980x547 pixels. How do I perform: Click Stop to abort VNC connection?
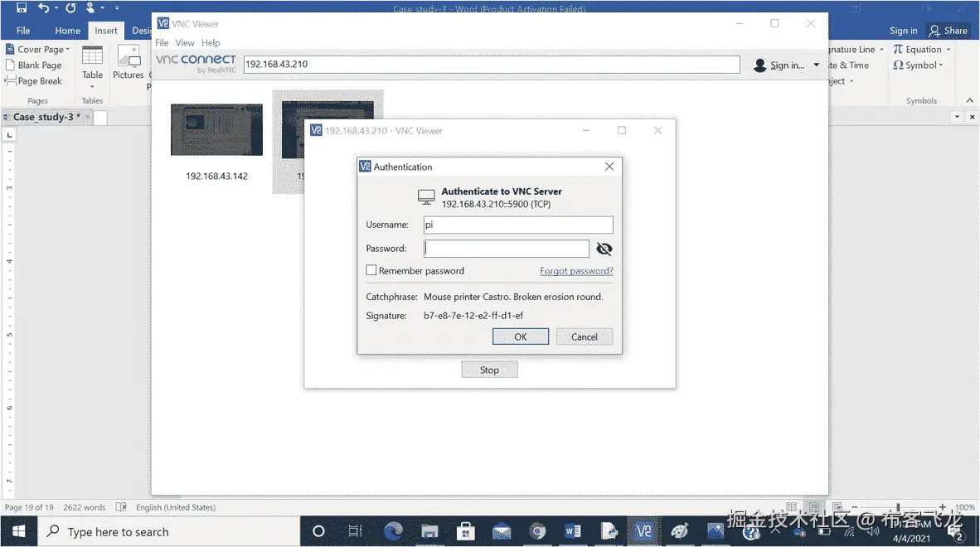point(489,370)
